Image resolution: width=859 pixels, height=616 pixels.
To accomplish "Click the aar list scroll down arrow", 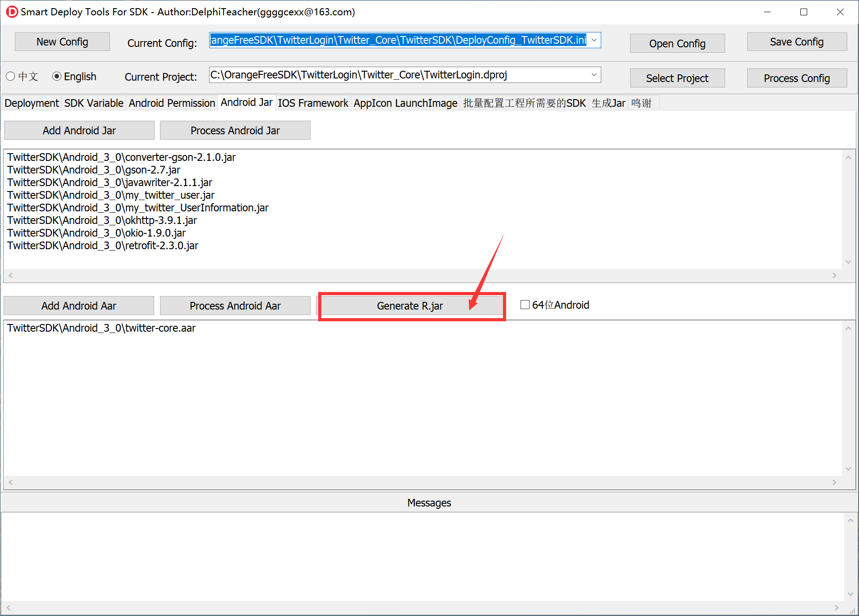I will (x=848, y=469).
